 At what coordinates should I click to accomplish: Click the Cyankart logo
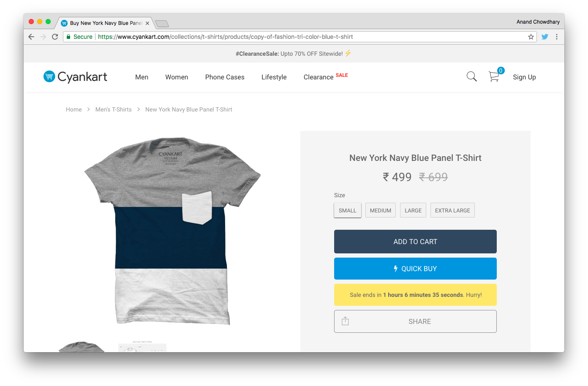[75, 76]
